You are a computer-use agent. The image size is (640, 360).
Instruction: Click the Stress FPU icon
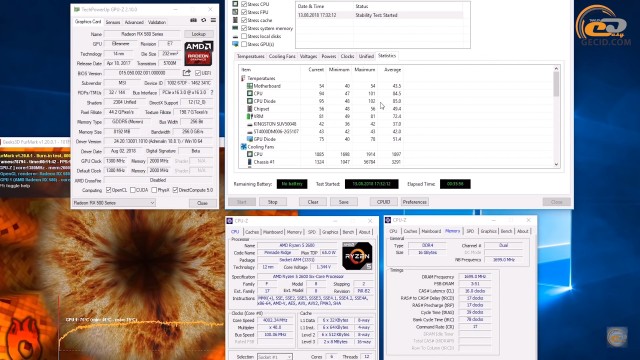(x=235, y=12)
